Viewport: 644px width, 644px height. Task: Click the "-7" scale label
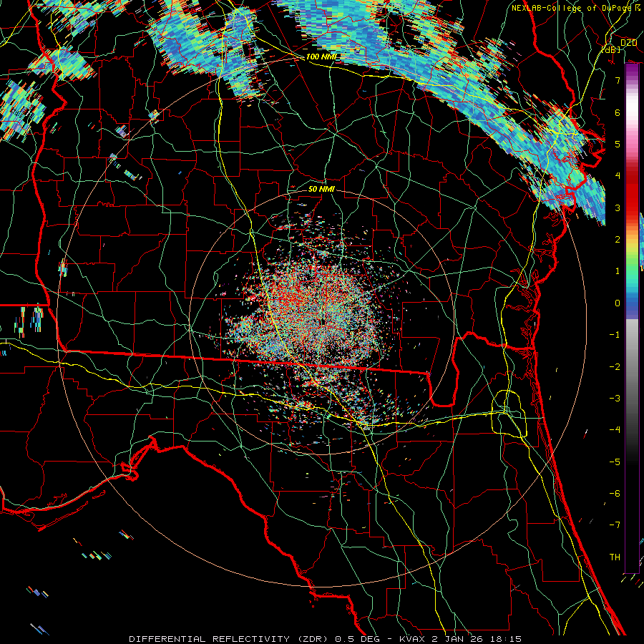click(x=615, y=525)
